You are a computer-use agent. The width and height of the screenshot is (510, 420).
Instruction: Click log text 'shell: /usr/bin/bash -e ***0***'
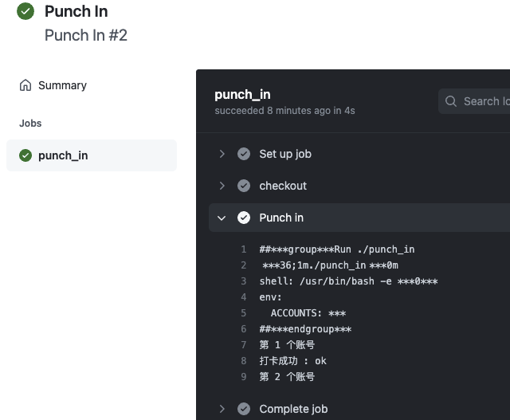click(x=349, y=281)
